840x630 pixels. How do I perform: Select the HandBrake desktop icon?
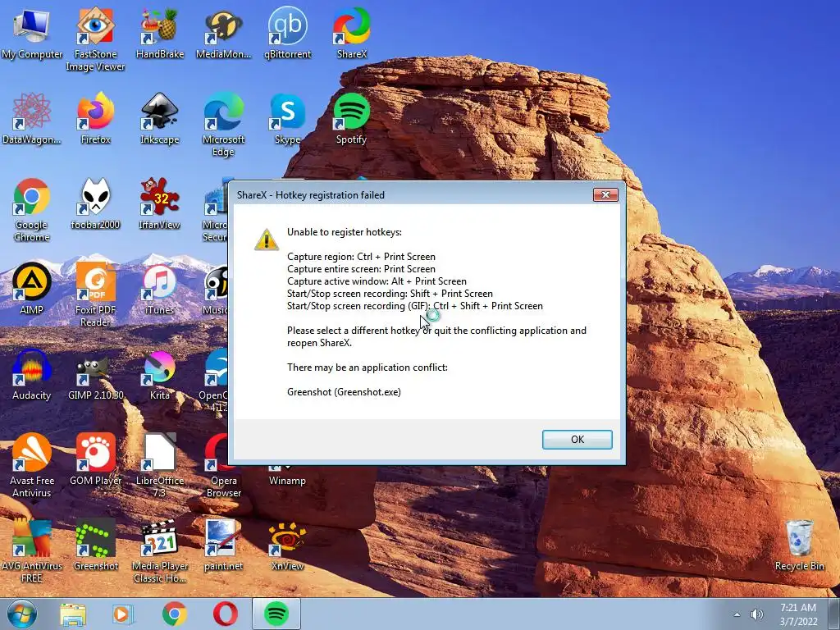pyautogui.click(x=160, y=34)
